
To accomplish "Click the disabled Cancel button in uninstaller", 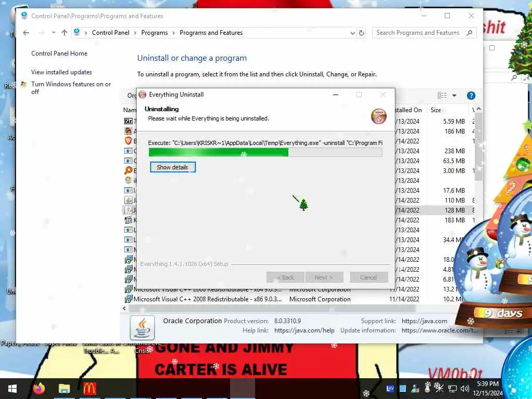I will click(369, 277).
